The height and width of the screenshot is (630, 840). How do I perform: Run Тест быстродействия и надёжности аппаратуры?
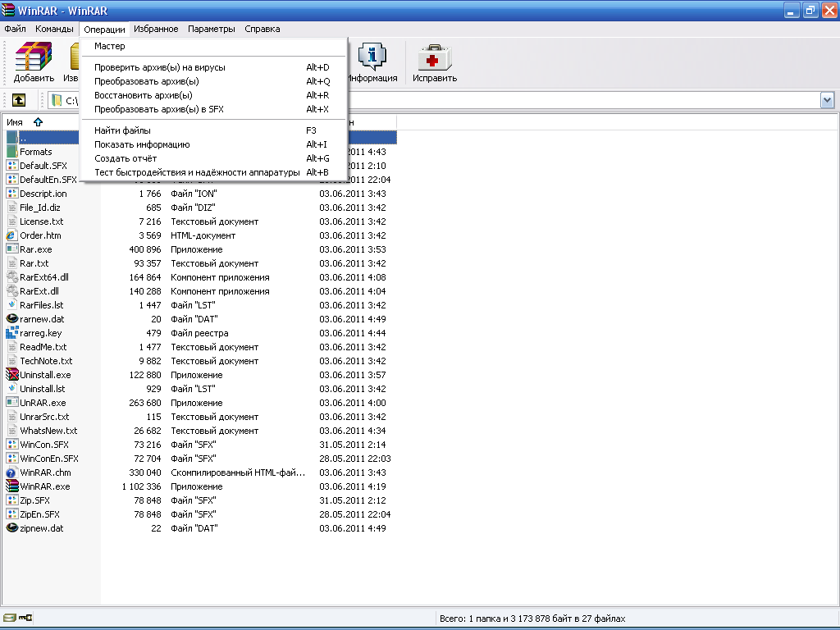click(197, 172)
